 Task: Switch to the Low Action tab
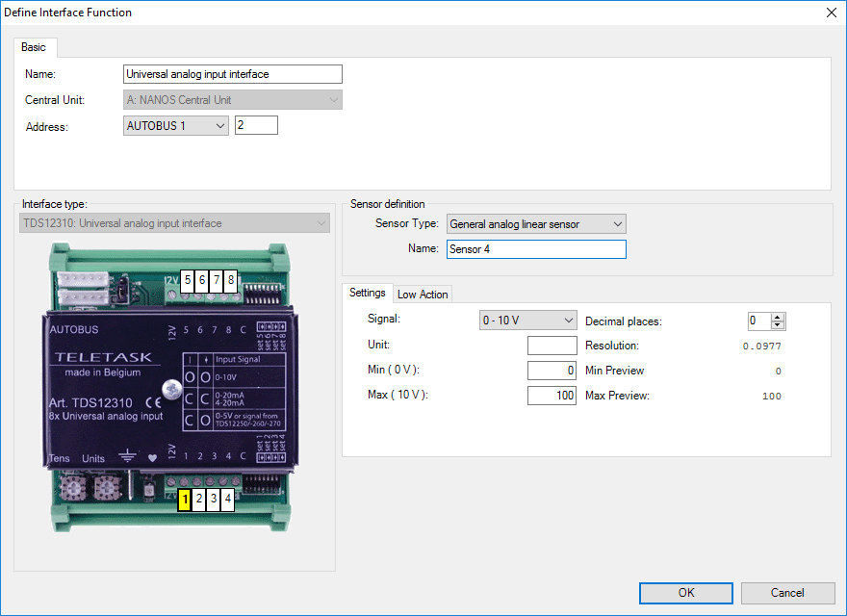423,295
